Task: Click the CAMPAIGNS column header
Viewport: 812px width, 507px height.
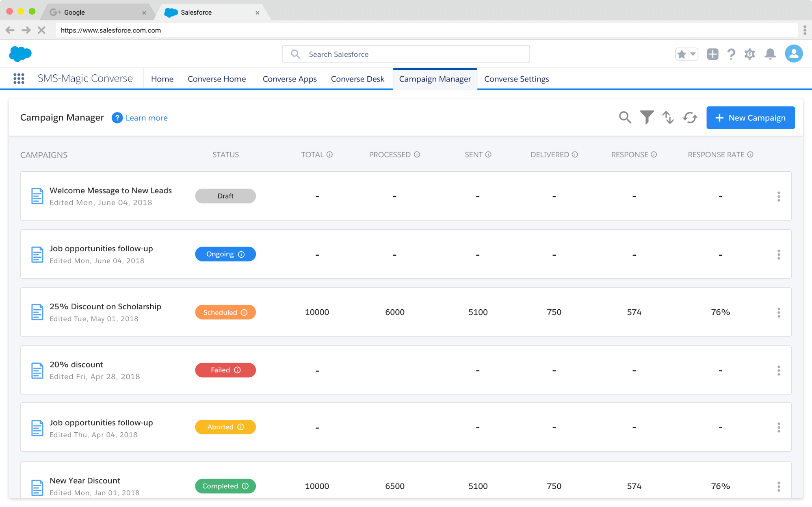Action: click(x=44, y=155)
